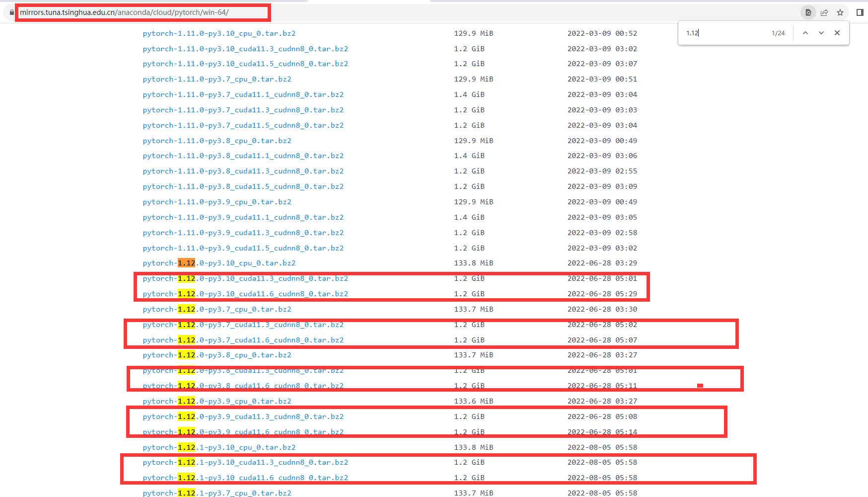Click the date 2022-03-09 00:52
Image resolution: width=868 pixels, height=497 pixels.
602,33
